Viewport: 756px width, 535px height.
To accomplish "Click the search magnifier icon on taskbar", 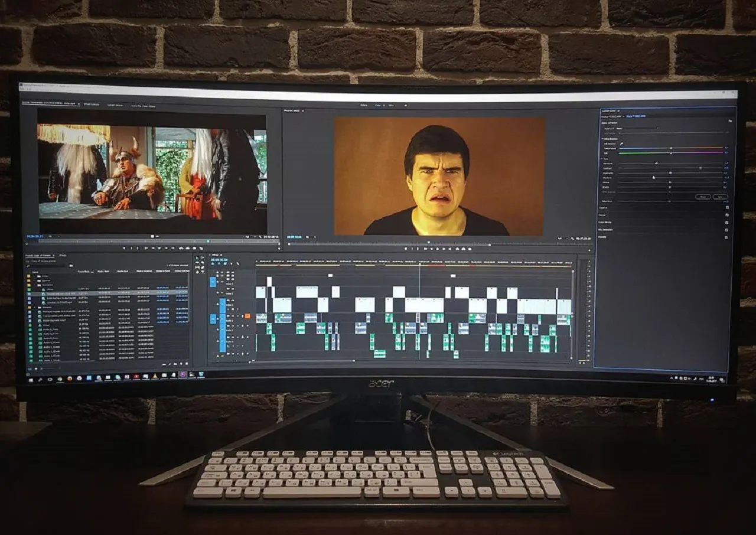I will [x=41, y=379].
